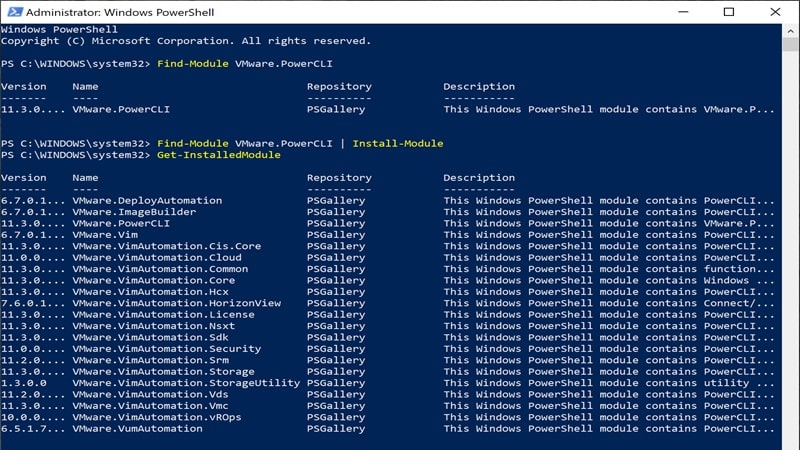Click the VMware.VimAutomation.StorageUtility module name
Screen dimensions: 800x450
coord(186,383)
